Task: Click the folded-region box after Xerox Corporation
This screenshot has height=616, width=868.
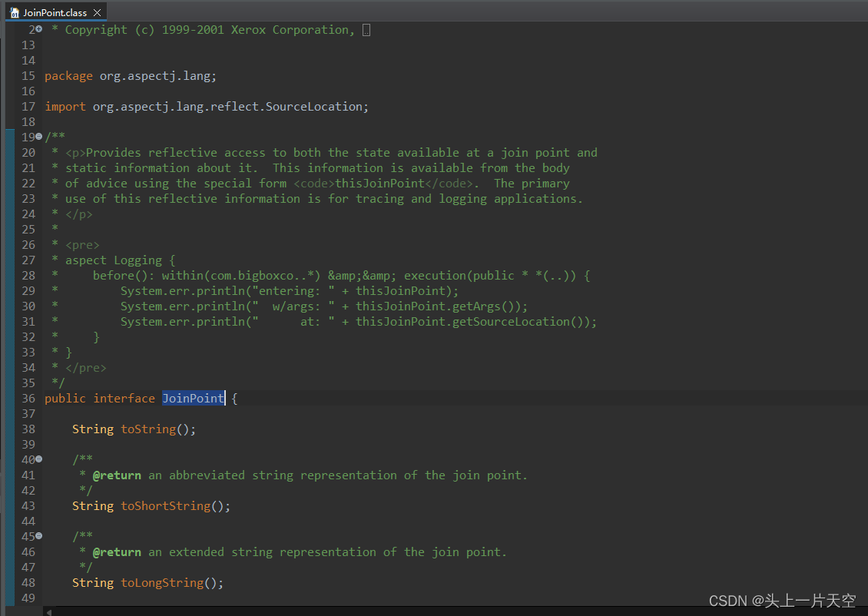Action: (366, 30)
